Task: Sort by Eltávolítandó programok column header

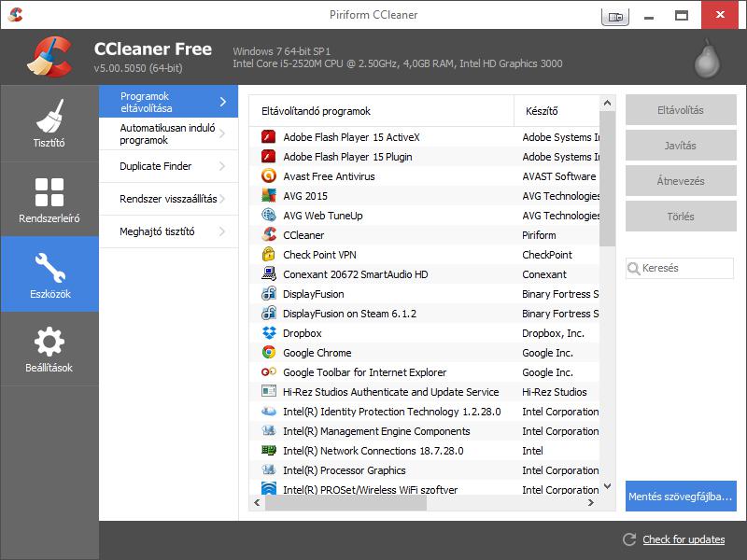Action: [x=381, y=111]
